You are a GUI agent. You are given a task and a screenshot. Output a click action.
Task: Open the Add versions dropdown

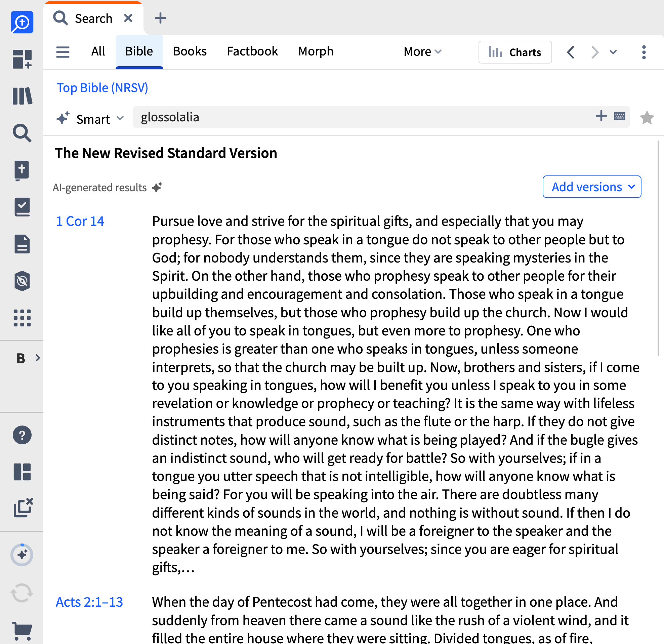click(x=592, y=187)
